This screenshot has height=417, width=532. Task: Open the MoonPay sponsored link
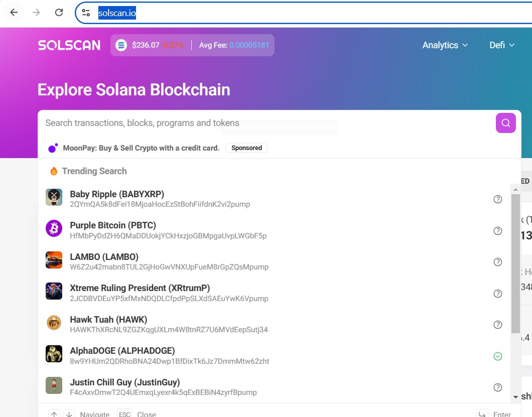(x=141, y=148)
